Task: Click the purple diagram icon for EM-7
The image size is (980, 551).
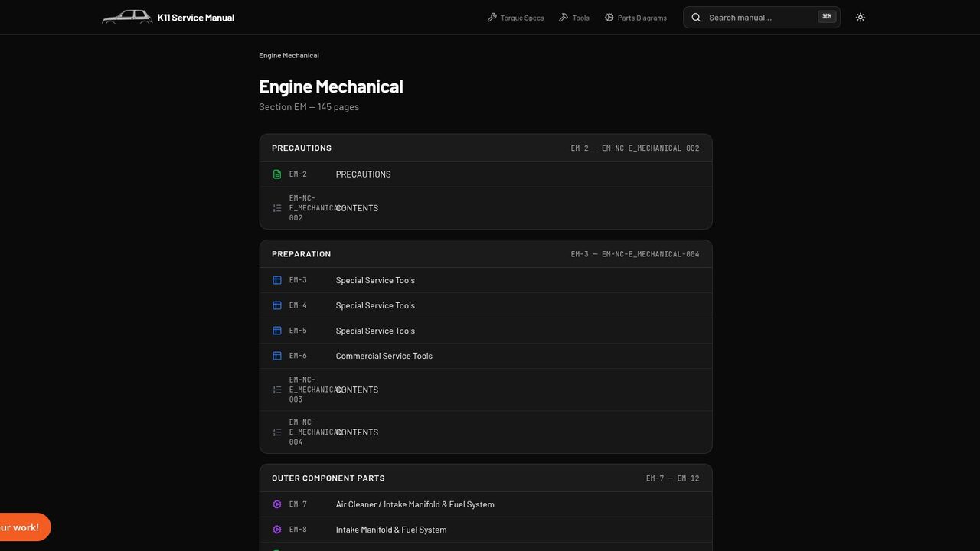Action: pos(277,504)
